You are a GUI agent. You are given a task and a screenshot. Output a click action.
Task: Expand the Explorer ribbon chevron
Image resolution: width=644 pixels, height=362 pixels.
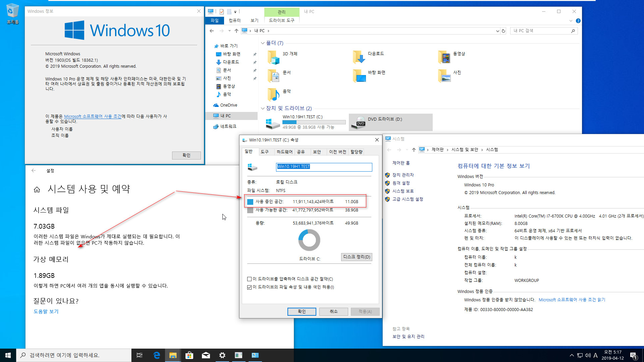tap(571, 21)
